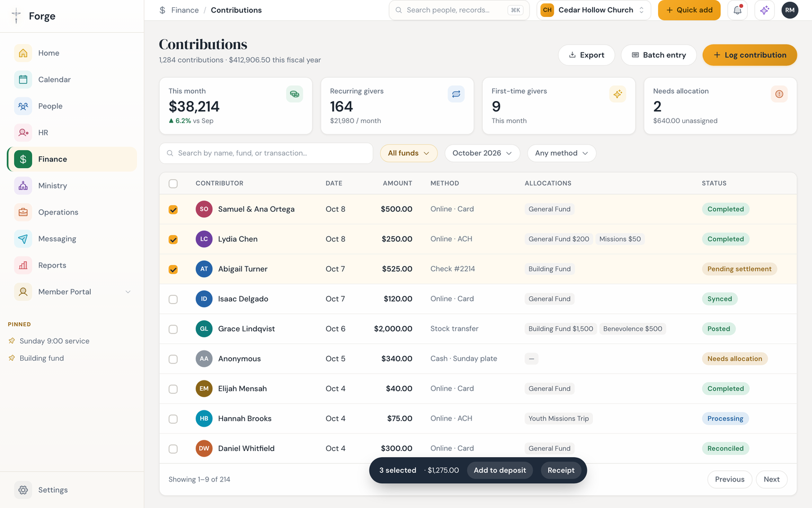Open the October 2026 date dropdown
This screenshot has width=812, height=508.
[x=482, y=153]
